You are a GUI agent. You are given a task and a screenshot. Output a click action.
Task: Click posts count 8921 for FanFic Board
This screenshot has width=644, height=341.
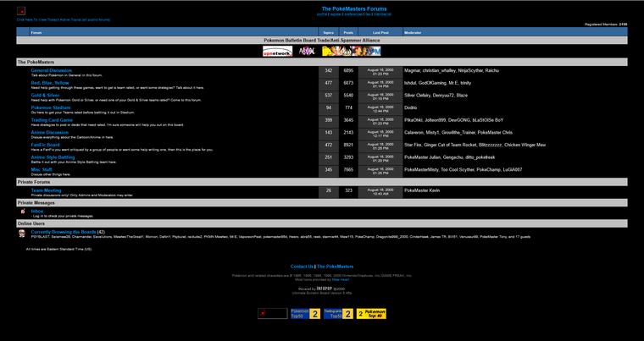point(348,145)
